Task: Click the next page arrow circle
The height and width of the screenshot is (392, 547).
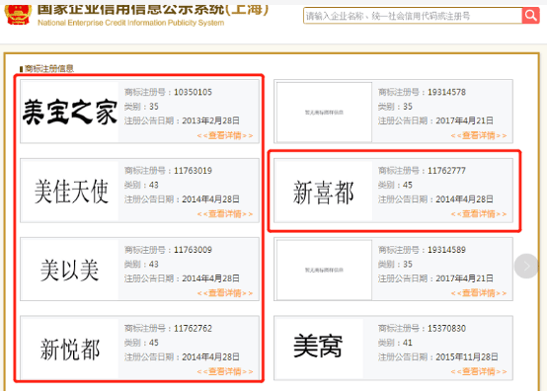Action: 526,266
